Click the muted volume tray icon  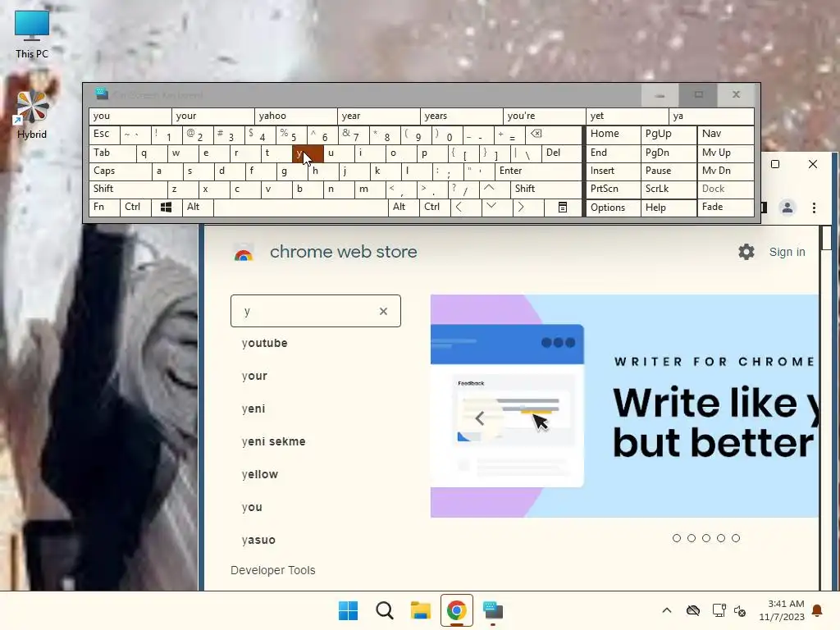point(740,610)
